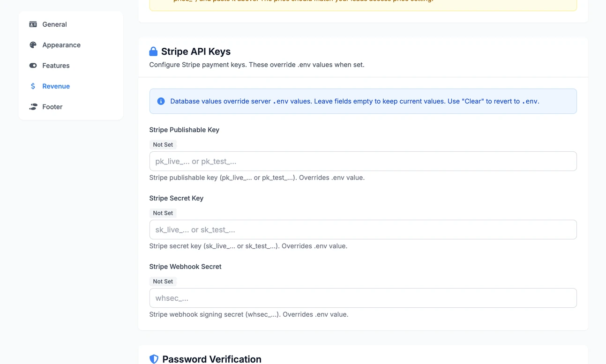Click the 'Stripe publishable key (pk_live_...' help text
606x364 pixels.
(257, 178)
